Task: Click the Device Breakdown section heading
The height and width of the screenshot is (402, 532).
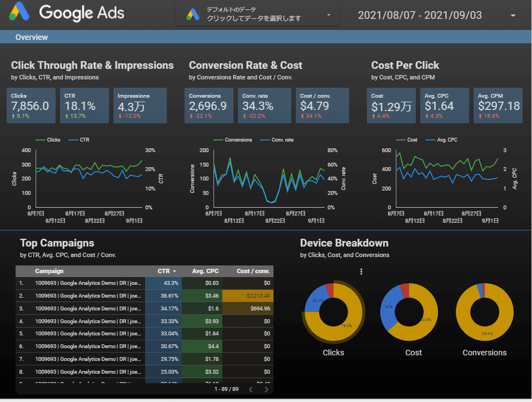Action: click(x=344, y=243)
